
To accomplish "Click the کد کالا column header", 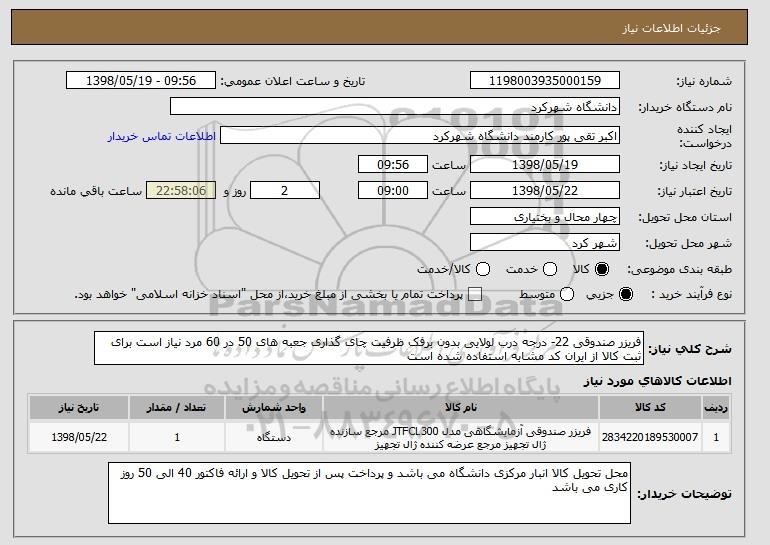I will [x=650, y=408].
